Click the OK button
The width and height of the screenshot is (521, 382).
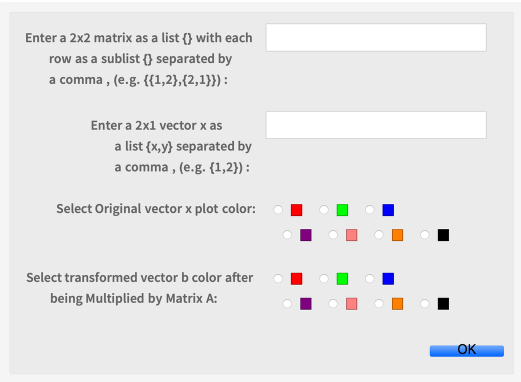tap(467, 350)
